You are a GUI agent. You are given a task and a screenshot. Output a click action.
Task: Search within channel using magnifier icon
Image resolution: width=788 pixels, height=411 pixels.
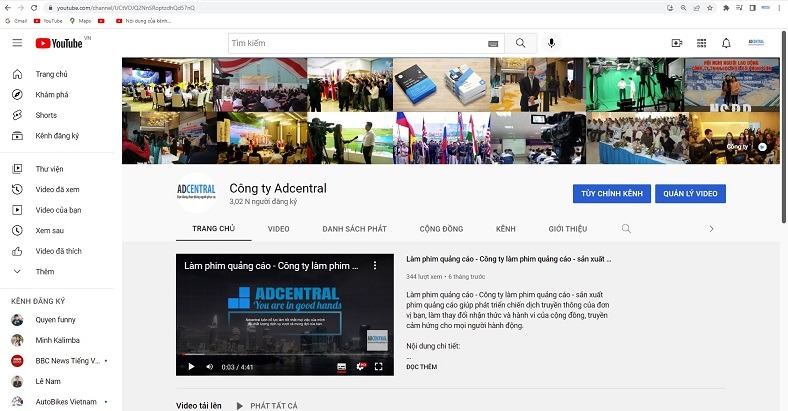point(627,228)
